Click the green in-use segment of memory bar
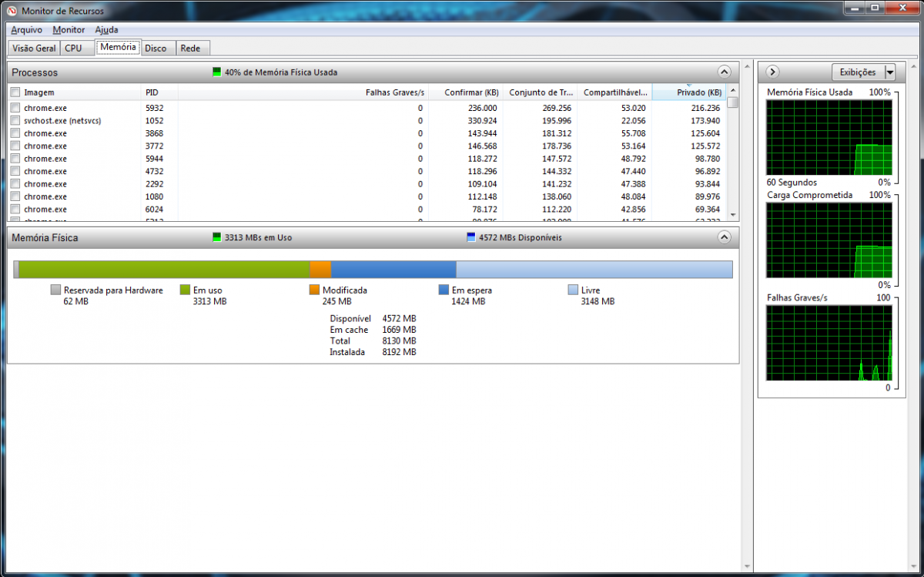This screenshot has height=577, width=924. coord(164,269)
